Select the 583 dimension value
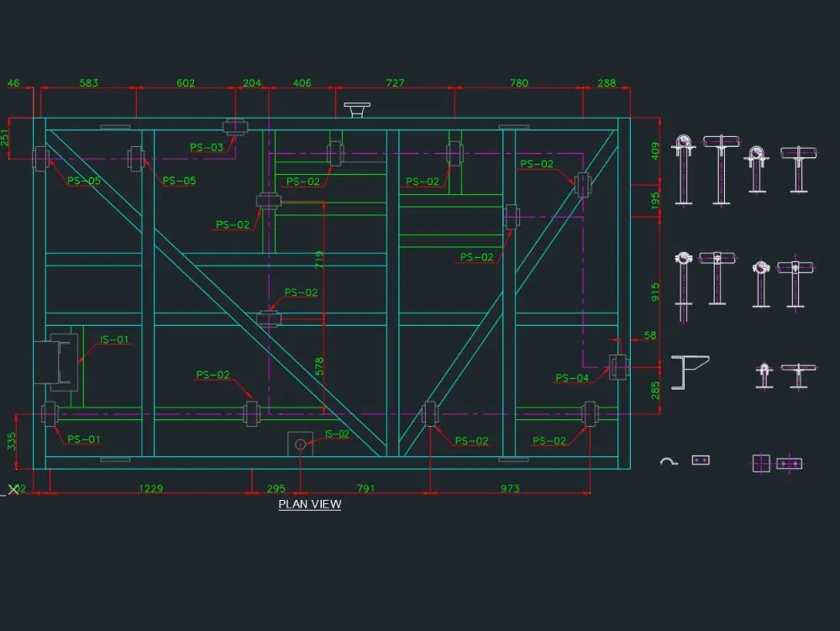 point(89,83)
